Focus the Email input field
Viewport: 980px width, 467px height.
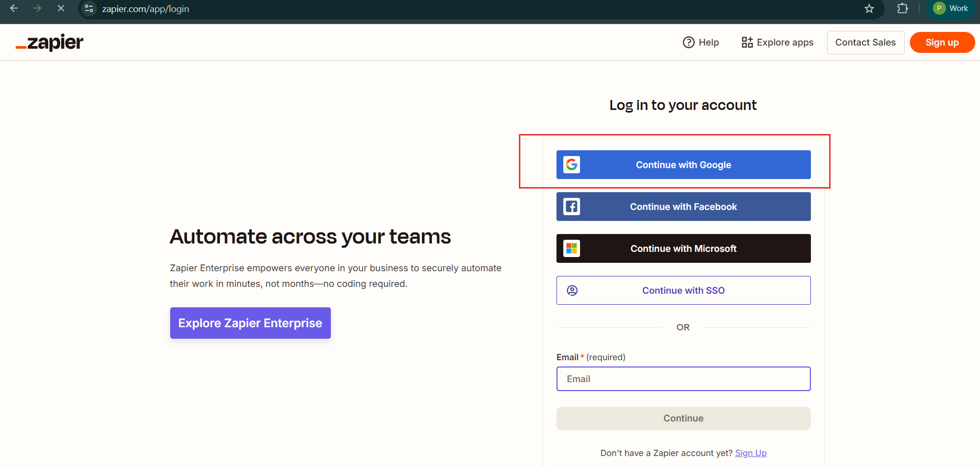click(683, 379)
